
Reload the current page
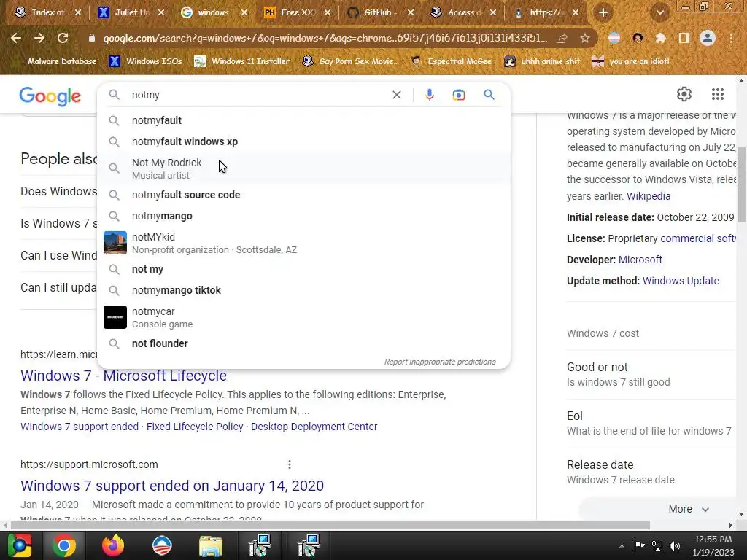pos(63,38)
